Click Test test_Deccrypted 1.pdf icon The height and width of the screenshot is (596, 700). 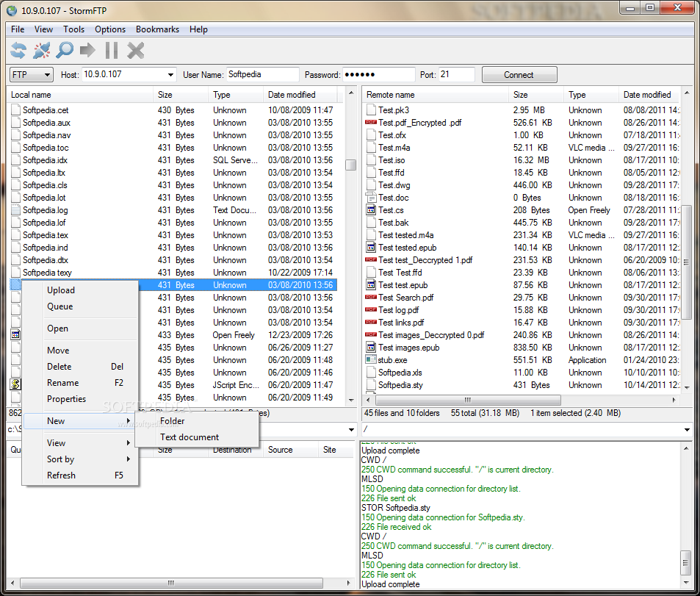click(370, 259)
